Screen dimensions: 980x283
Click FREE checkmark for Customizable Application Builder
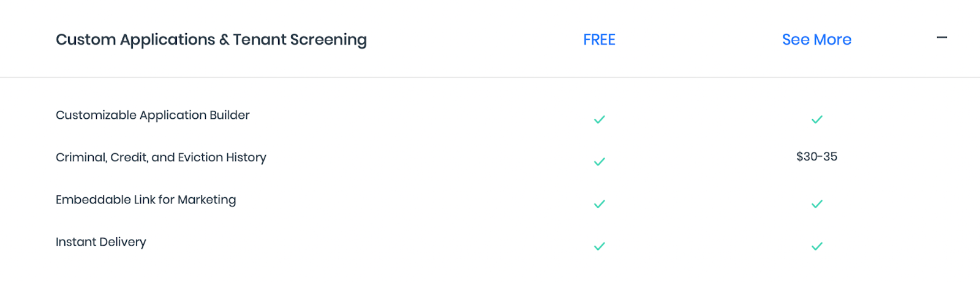600,119
